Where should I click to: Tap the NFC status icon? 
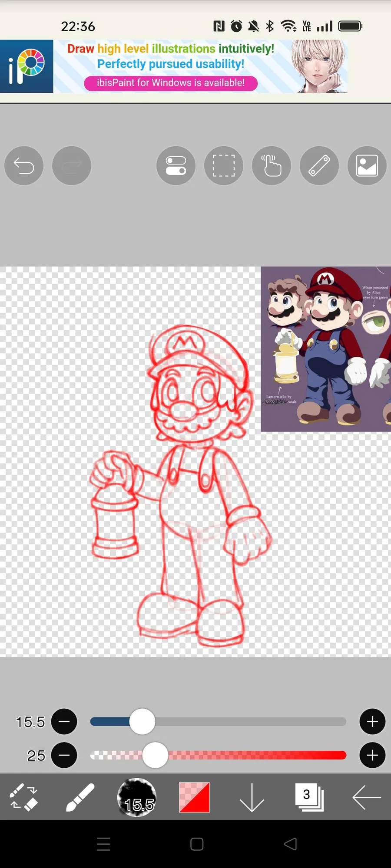219,26
